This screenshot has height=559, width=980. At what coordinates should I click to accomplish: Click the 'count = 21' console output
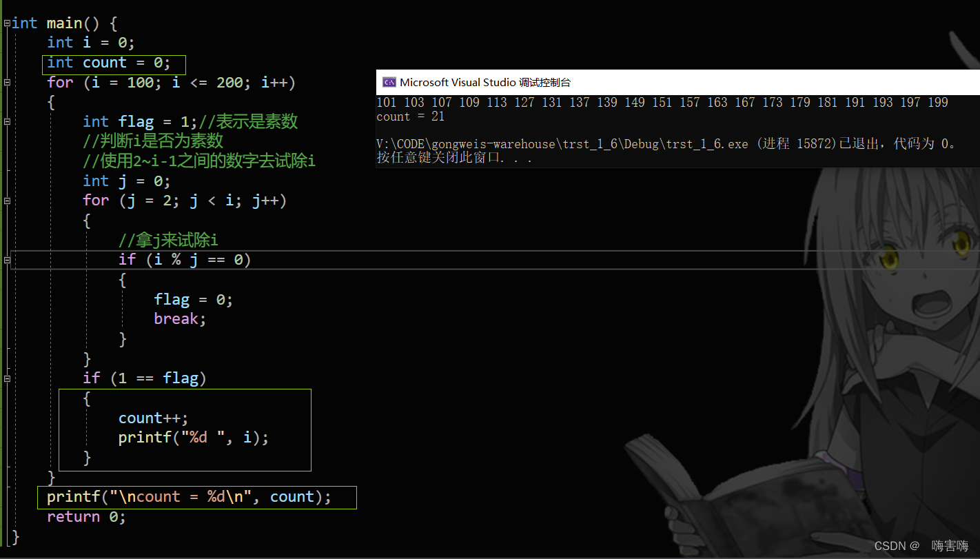[410, 116]
